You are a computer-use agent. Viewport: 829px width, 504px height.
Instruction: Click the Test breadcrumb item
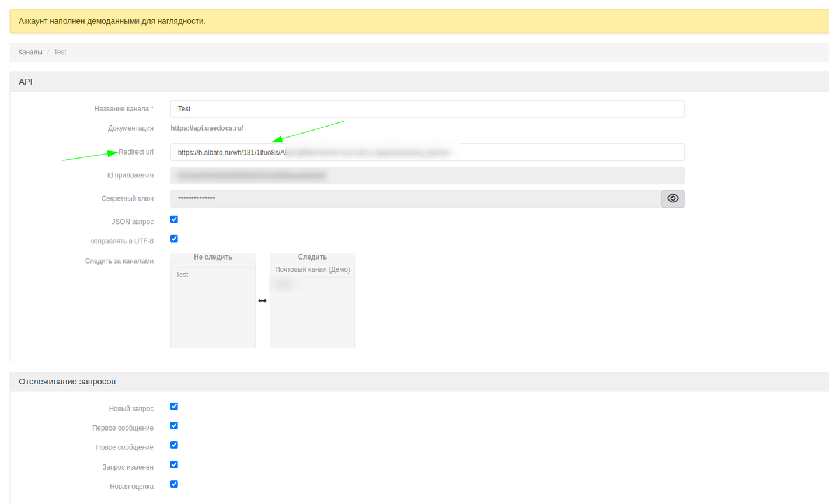pyautogui.click(x=60, y=52)
